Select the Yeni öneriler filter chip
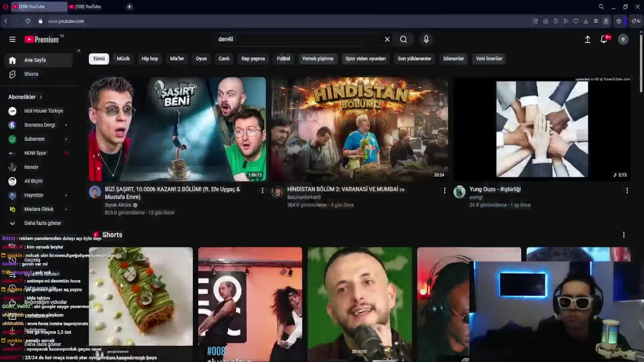The image size is (644, 362). point(489,59)
